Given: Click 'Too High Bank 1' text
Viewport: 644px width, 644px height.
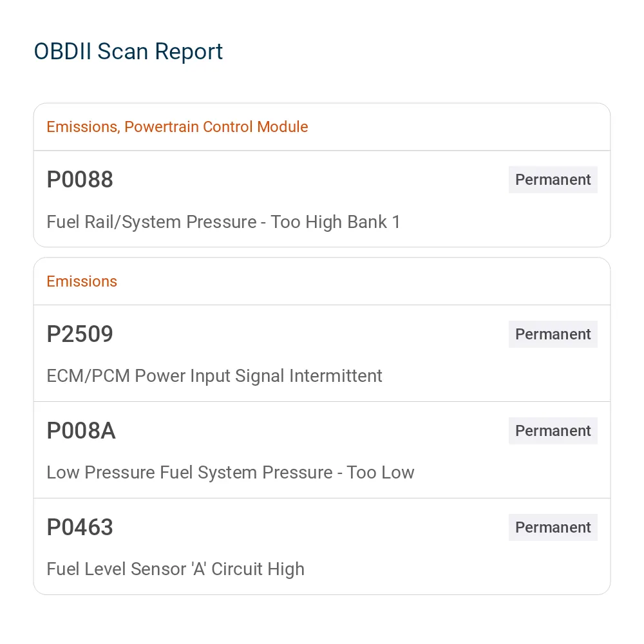Looking at the screenshot, I should click(x=335, y=222).
